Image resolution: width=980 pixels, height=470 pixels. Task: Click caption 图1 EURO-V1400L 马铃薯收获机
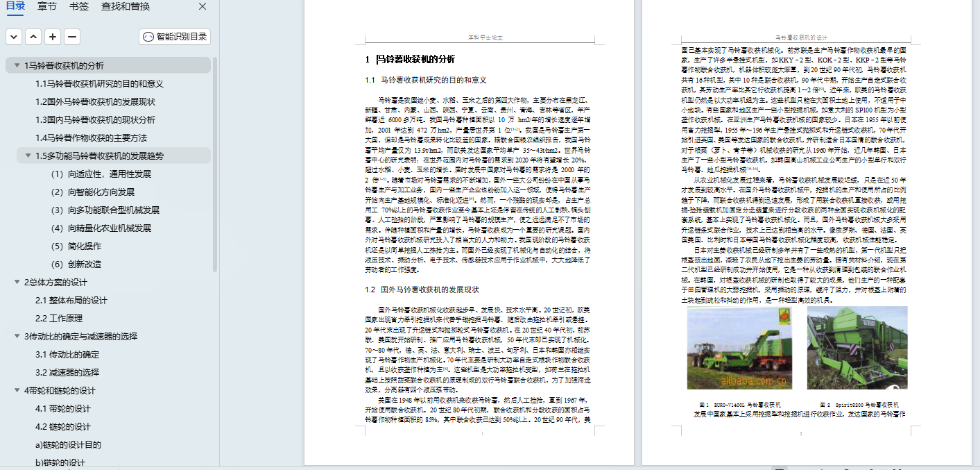740,404
